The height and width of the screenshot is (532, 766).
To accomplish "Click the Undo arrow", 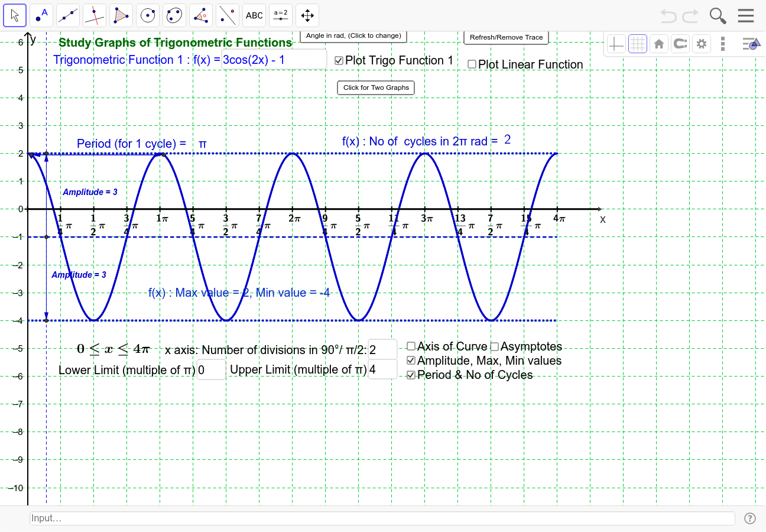I will [668, 16].
